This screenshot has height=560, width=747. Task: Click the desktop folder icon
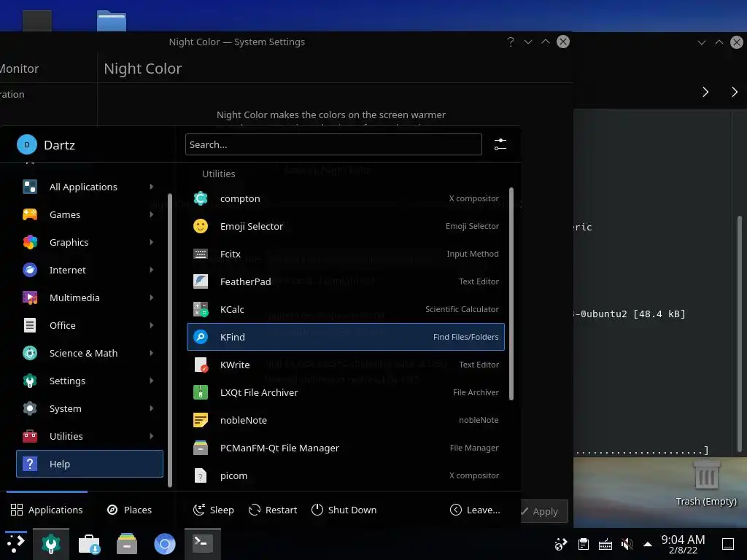pyautogui.click(x=112, y=20)
